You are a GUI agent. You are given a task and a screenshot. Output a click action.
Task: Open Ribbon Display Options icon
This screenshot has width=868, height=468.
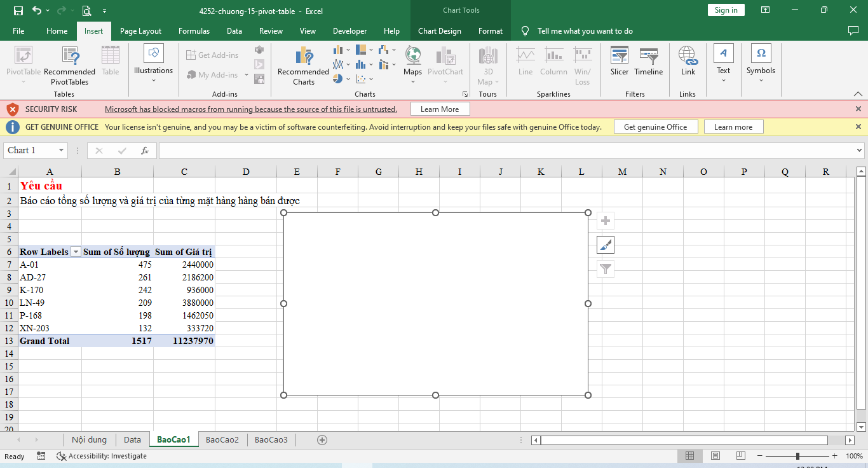[766, 10]
